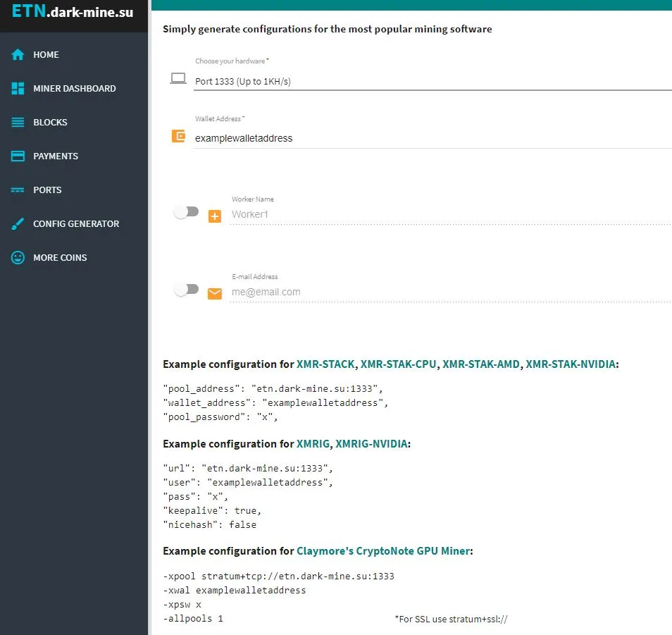Image resolution: width=672 pixels, height=635 pixels.
Task: Click the XMRIG-NVIDIA link
Action: tap(371, 444)
